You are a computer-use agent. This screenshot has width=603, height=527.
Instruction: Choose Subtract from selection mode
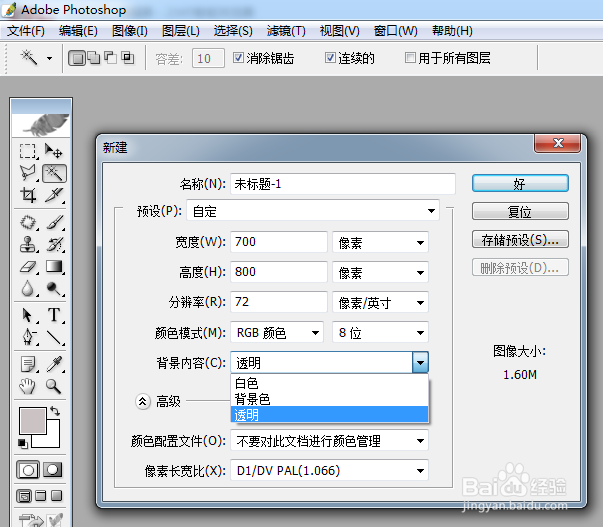coord(111,58)
